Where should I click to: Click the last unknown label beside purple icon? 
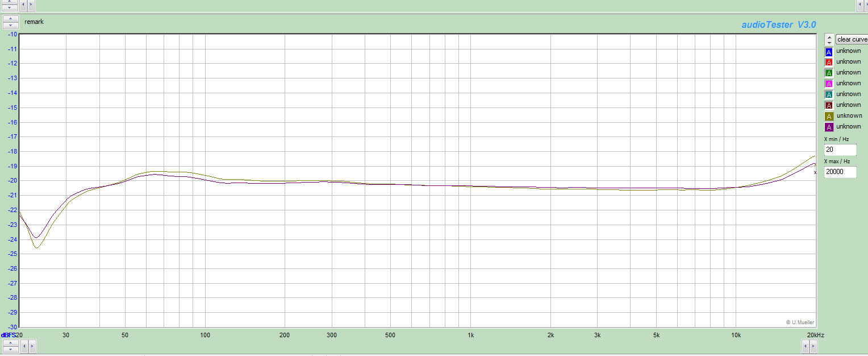849,127
